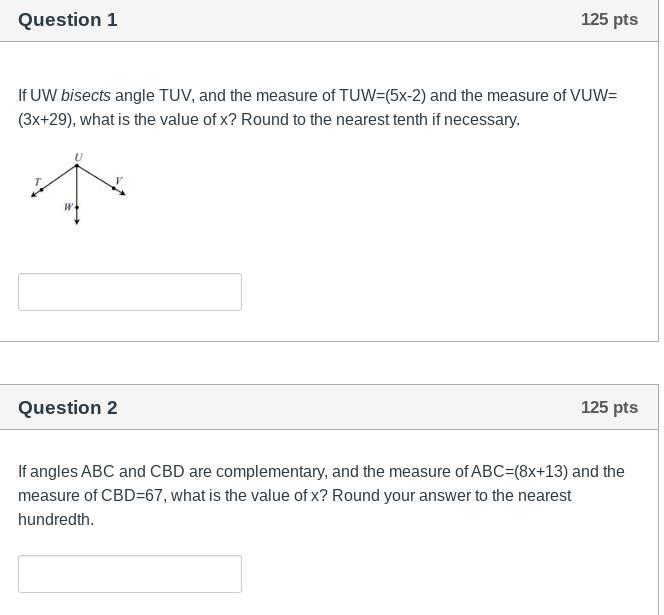Click the 125 pts label for Question 1

[609, 20]
